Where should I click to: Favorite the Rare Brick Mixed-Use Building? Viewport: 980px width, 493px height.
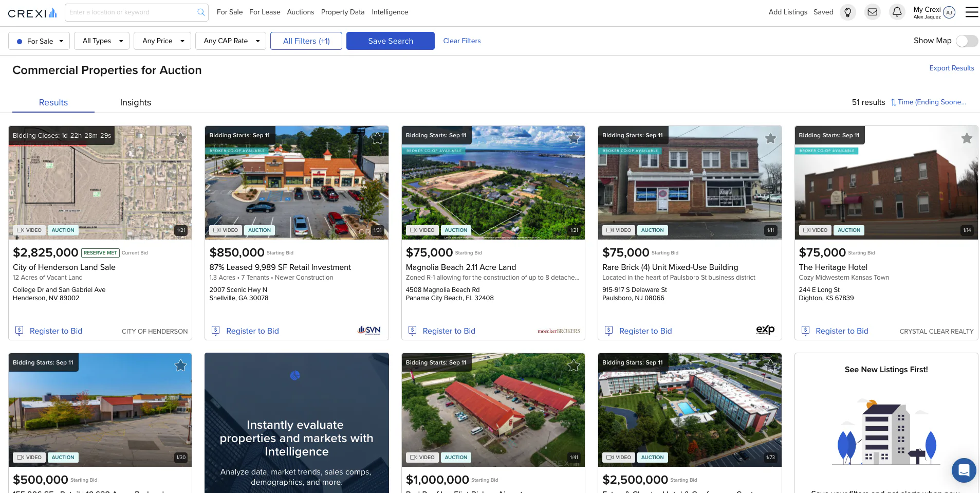(770, 138)
